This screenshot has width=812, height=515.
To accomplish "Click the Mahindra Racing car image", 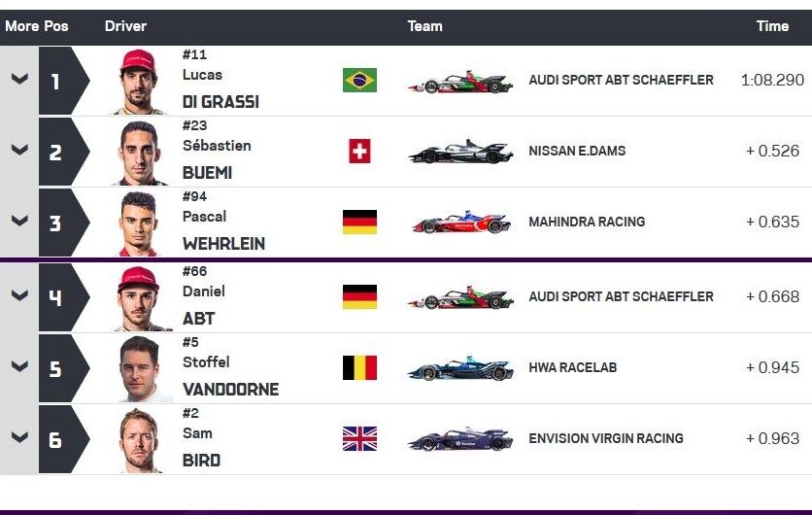I will point(460,223).
